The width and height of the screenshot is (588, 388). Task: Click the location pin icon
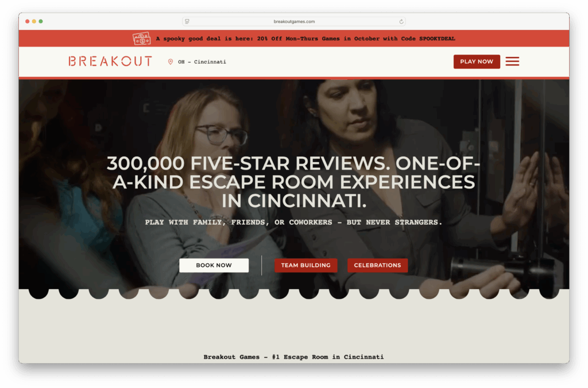pyautogui.click(x=170, y=62)
